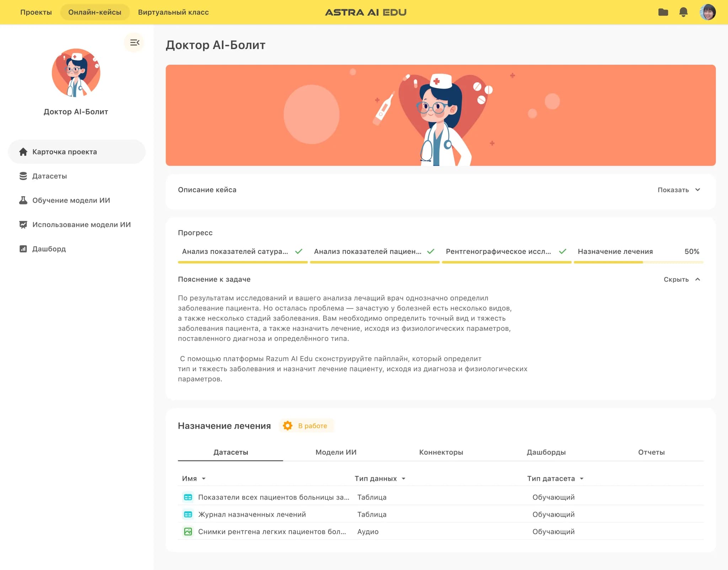Open Обучение модели ИИ in sidebar
The width and height of the screenshot is (728, 570).
77,200
